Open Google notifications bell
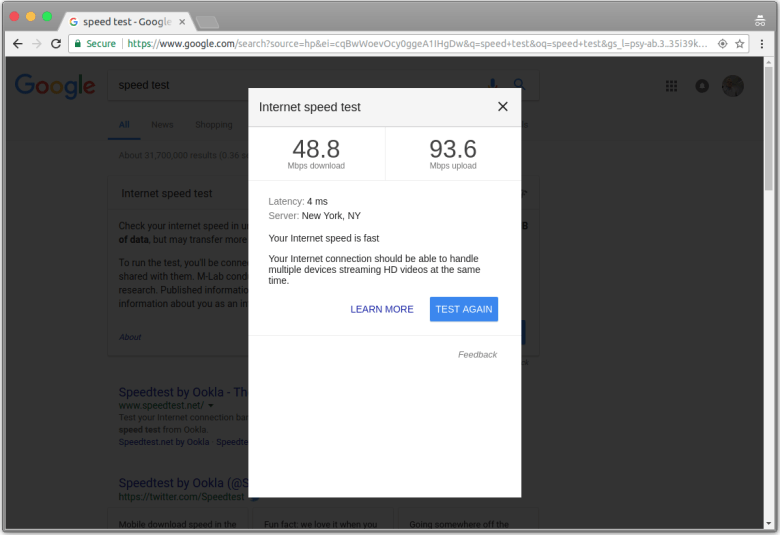Image resolution: width=780 pixels, height=535 pixels. click(x=702, y=86)
